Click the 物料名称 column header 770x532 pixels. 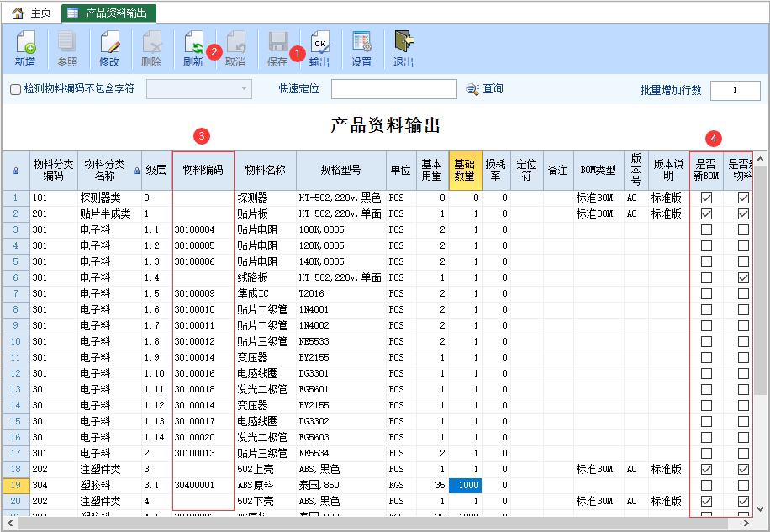pyautogui.click(x=265, y=171)
